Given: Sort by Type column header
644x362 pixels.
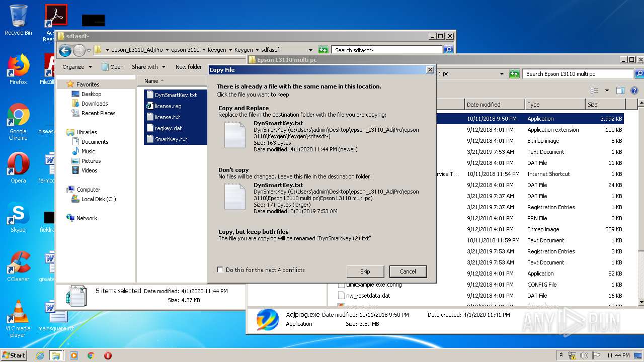Looking at the screenshot, I should click(554, 105).
